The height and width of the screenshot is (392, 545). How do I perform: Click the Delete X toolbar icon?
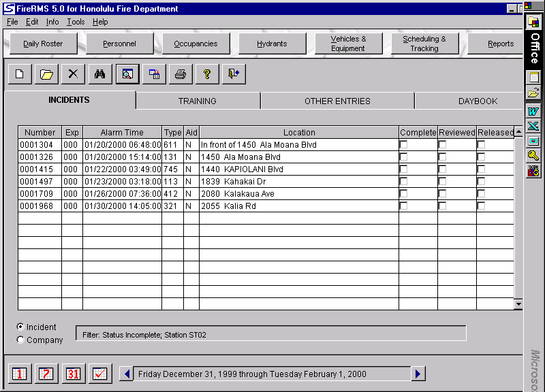[73, 74]
